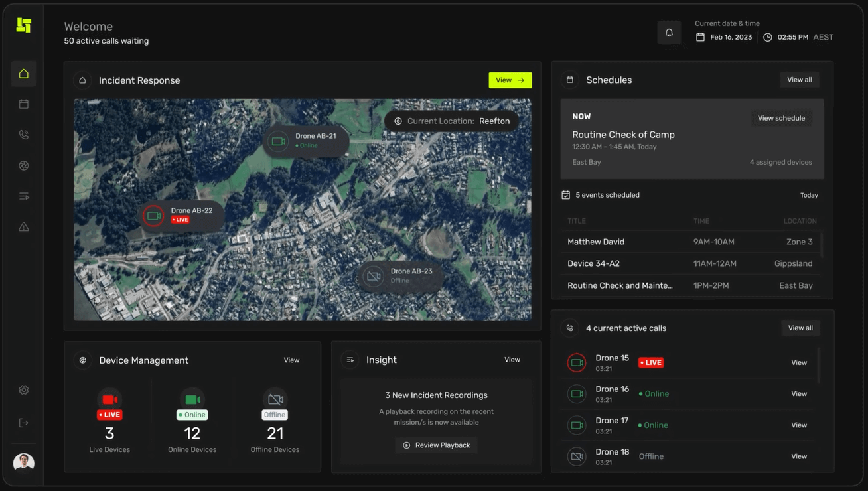Open settings gear in sidebar
Screen dimensions: 868x491
click(24, 390)
